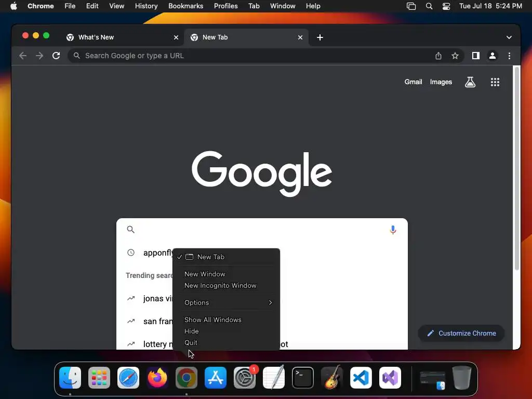Screen dimensions: 532x399
Task: Open Trash in the Dock
Action: click(462, 377)
